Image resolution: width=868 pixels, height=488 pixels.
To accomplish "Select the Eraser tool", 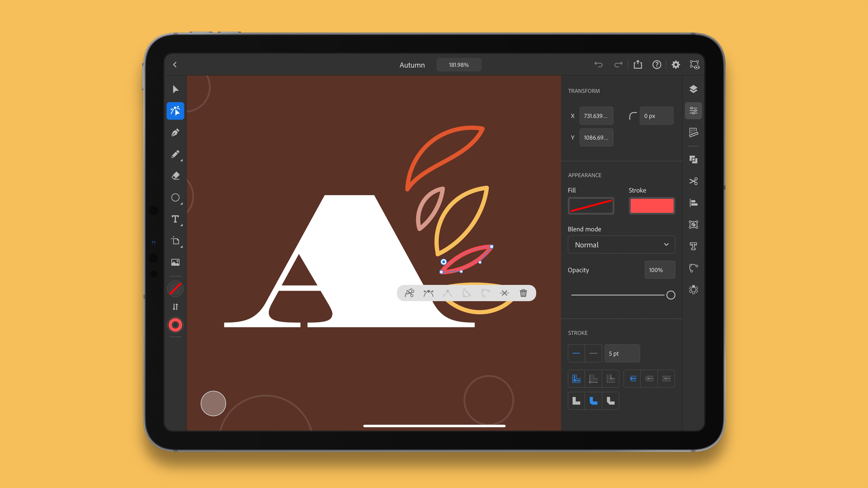I will 175,176.
